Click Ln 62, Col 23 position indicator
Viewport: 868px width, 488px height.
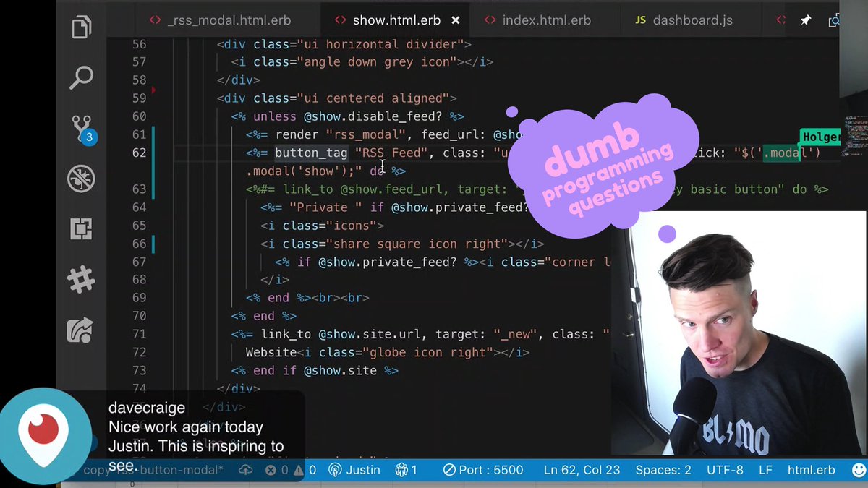[582, 470]
